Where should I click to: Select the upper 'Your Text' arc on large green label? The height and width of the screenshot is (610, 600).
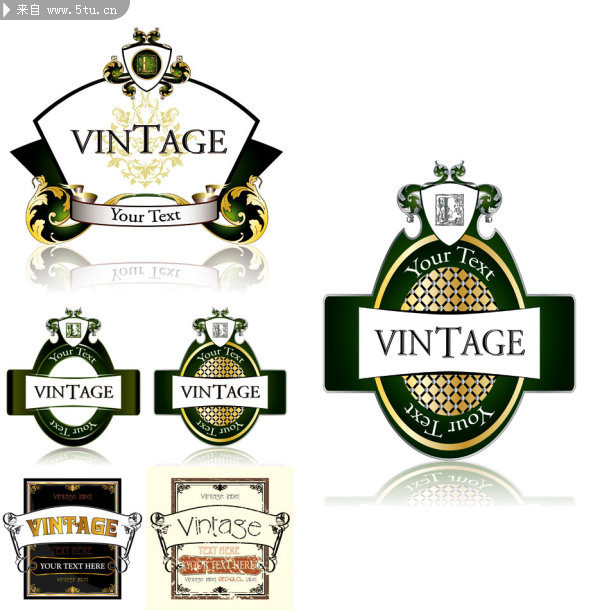[449, 263]
